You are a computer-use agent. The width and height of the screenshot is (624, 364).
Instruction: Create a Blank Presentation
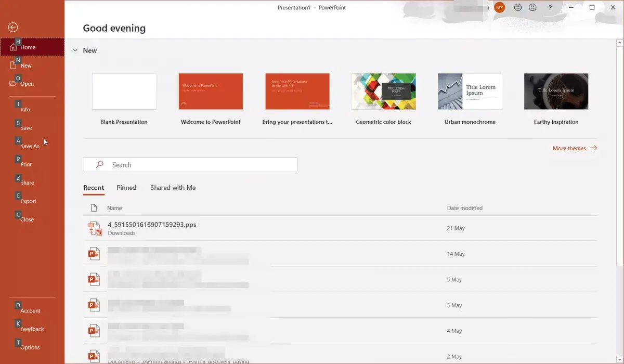pyautogui.click(x=124, y=99)
